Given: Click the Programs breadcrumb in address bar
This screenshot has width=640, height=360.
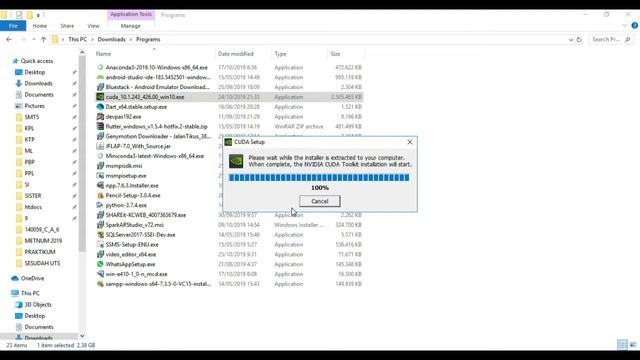Looking at the screenshot, I should point(148,40).
